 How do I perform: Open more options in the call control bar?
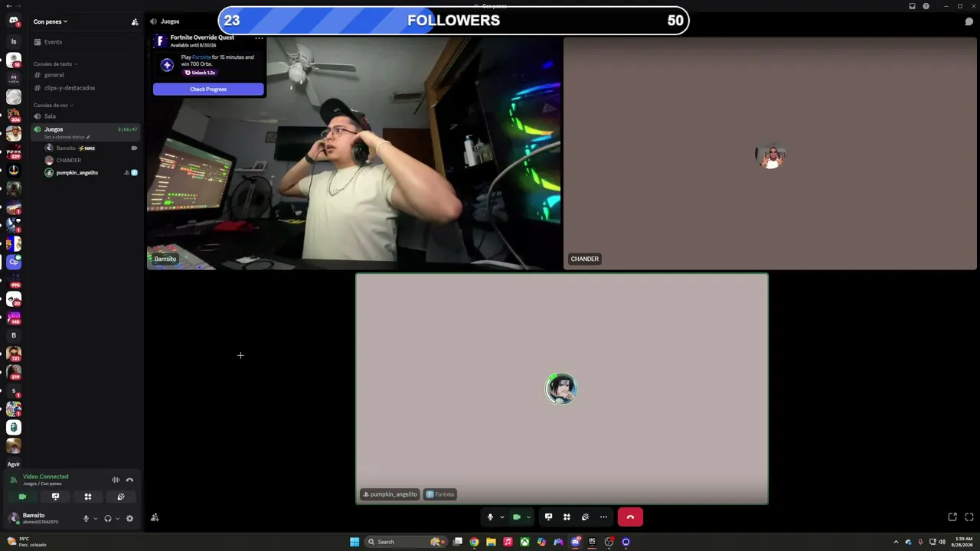(x=603, y=517)
